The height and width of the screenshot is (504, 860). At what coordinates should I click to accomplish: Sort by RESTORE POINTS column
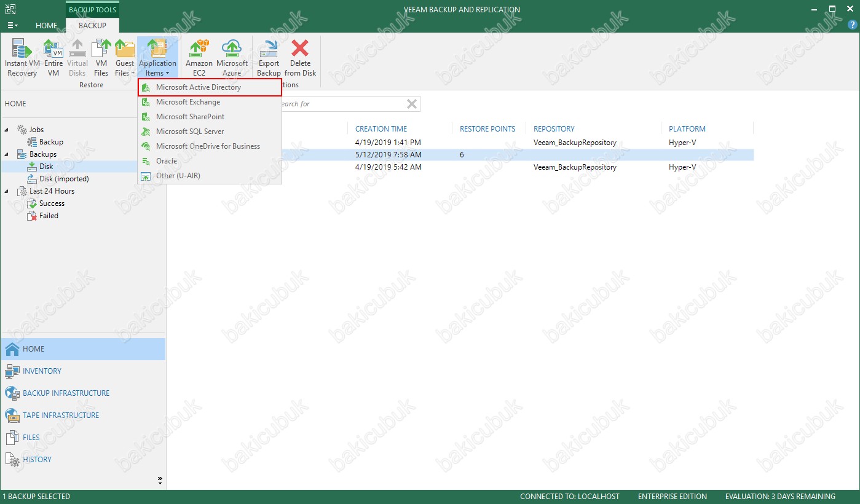(487, 129)
